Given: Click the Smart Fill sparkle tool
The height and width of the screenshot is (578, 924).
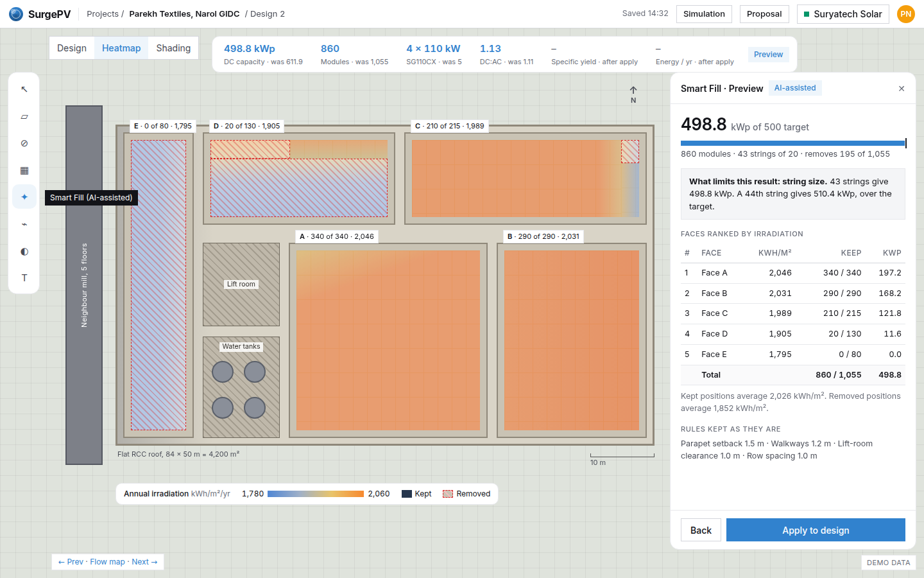Looking at the screenshot, I should (24, 197).
